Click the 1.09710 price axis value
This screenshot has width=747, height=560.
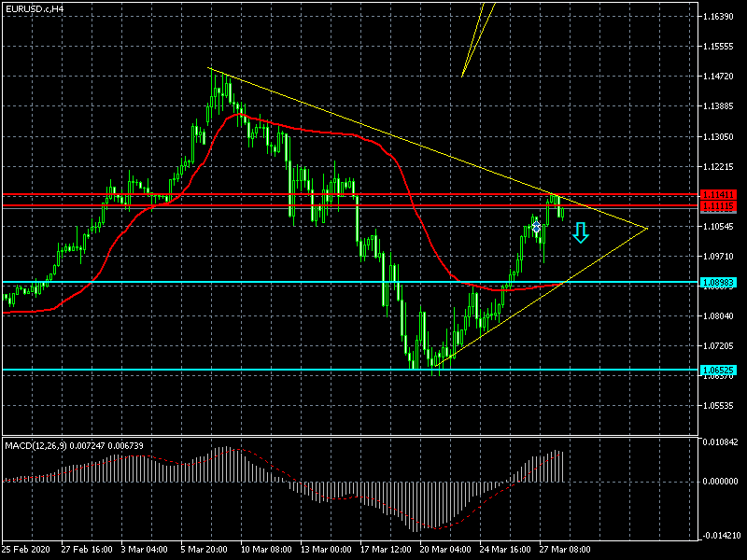point(718,256)
